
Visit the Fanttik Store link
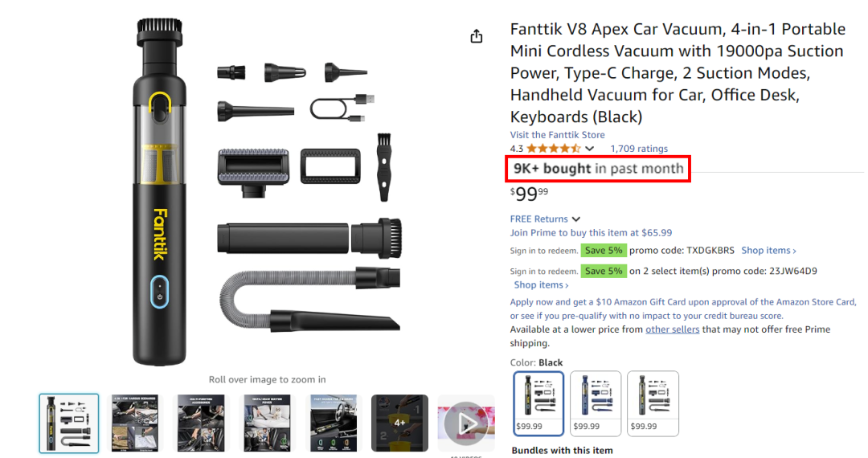pos(557,135)
